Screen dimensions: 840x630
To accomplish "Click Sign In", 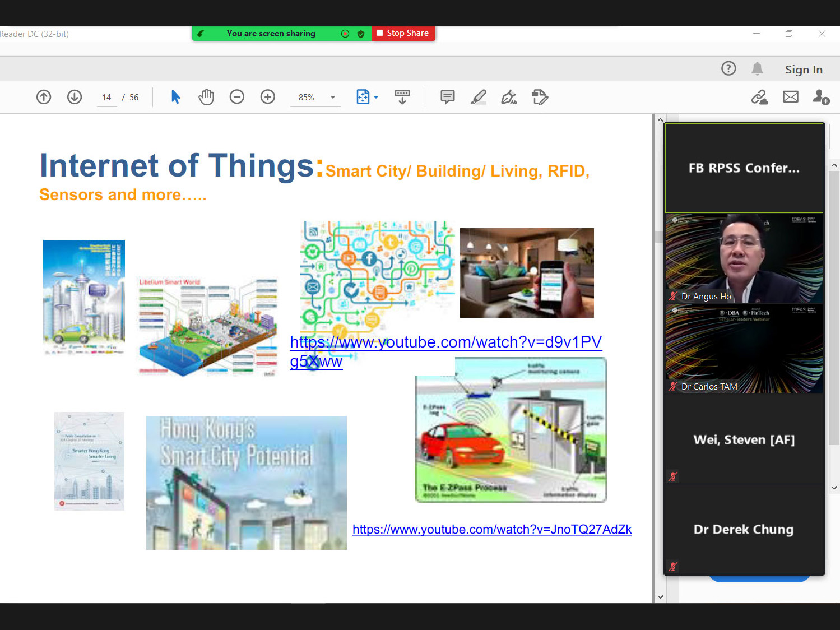I will tap(803, 70).
